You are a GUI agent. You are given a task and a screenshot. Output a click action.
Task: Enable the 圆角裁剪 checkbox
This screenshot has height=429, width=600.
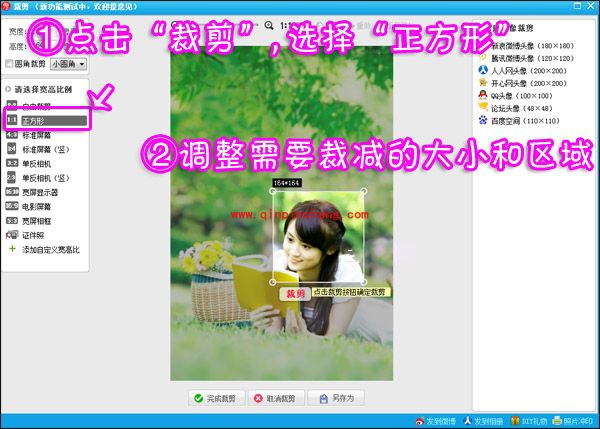[11, 63]
